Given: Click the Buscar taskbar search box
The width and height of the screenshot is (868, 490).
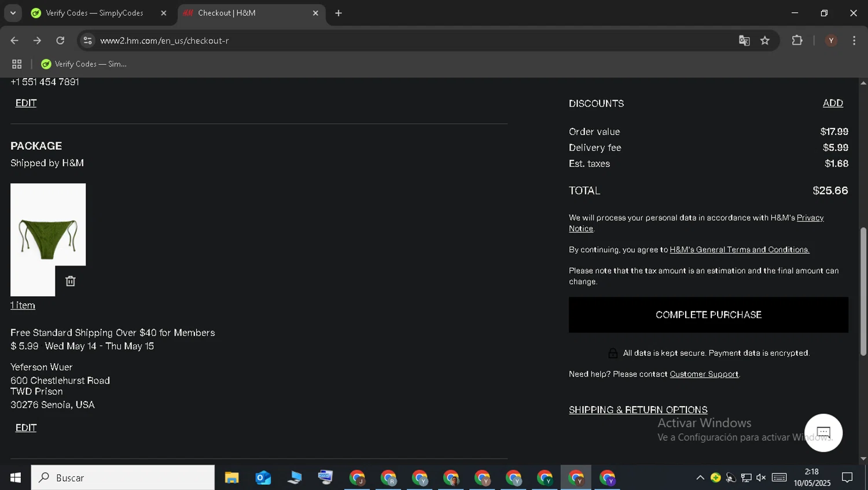Looking at the screenshot, I should pos(123,478).
